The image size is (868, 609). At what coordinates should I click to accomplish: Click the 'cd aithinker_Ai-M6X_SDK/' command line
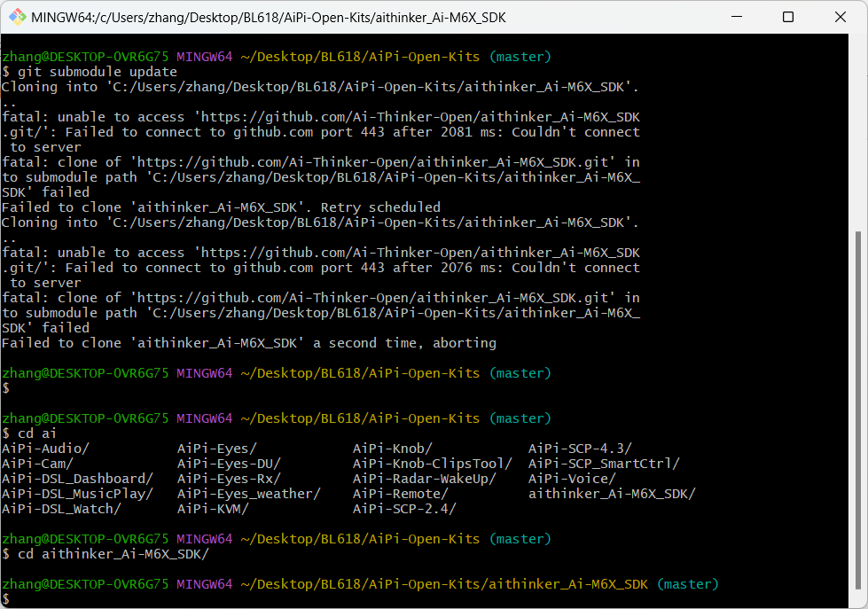pos(106,554)
